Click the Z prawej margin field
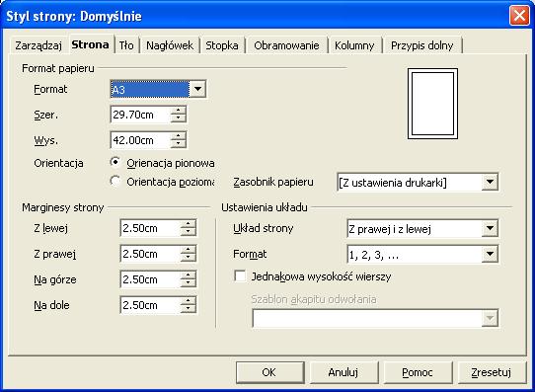 click(x=150, y=254)
